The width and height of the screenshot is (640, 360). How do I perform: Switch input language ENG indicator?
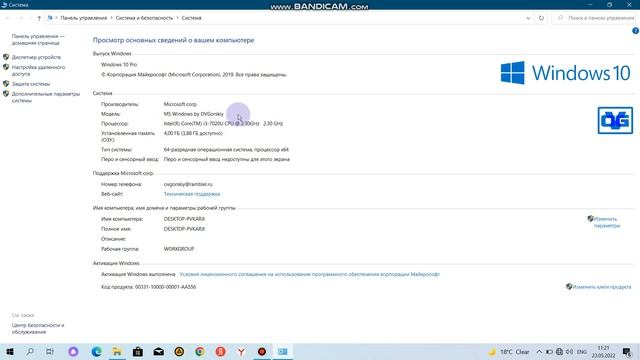(x=582, y=351)
